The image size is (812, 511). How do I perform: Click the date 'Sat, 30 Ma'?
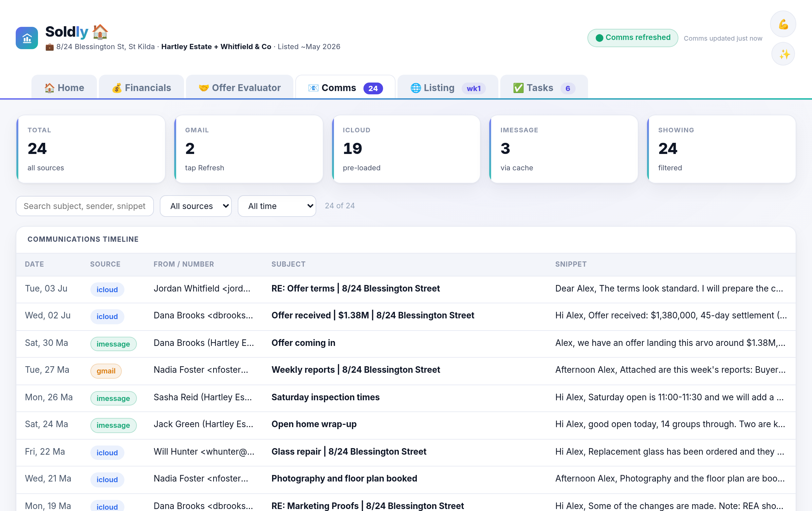46,343
